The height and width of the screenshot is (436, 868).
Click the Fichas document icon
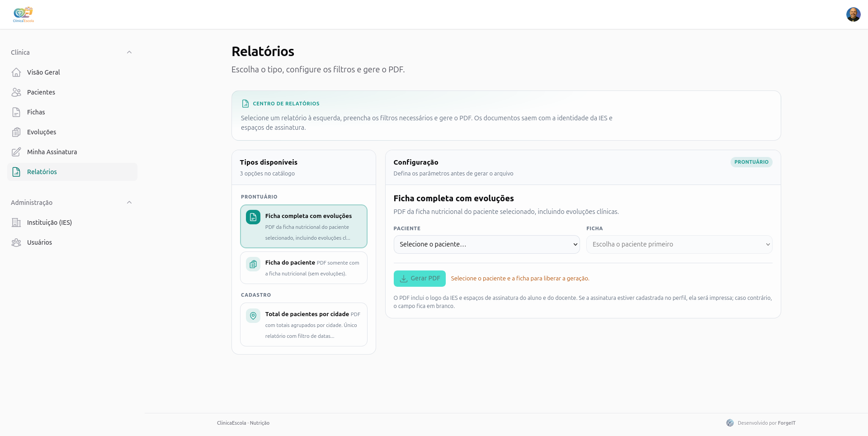pos(16,112)
